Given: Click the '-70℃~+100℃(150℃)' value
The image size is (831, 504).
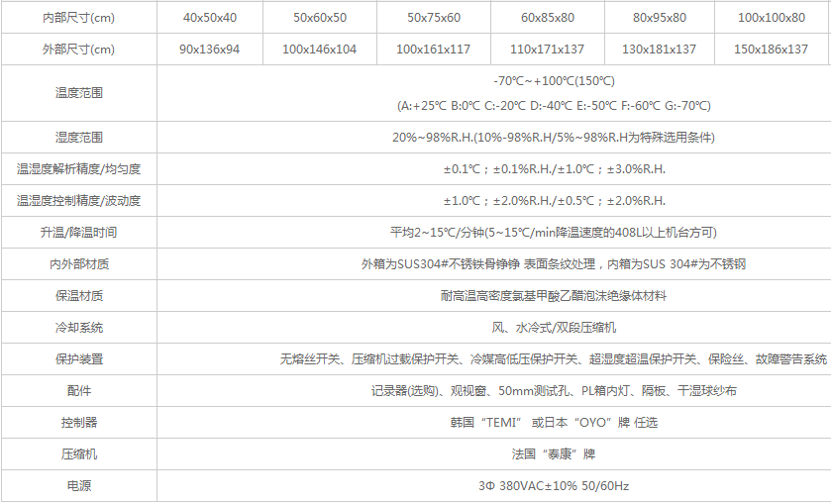Looking at the screenshot, I should click(554, 81).
